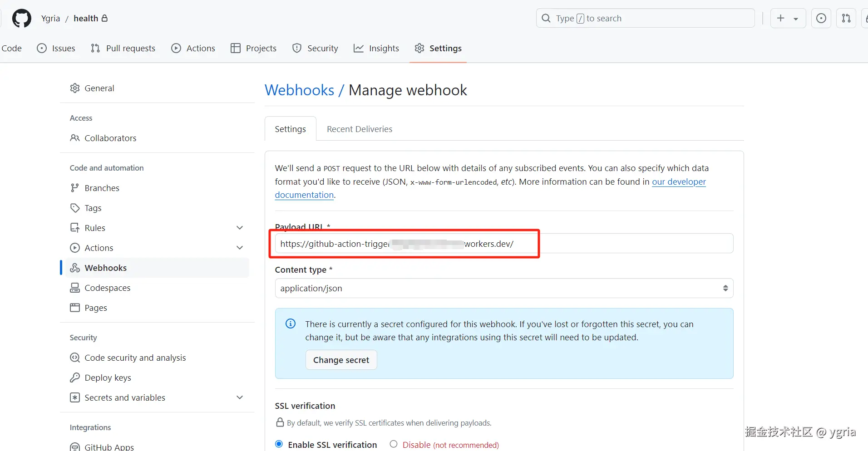
Task: Click the 'Code and automation' section heading
Action: click(x=107, y=168)
